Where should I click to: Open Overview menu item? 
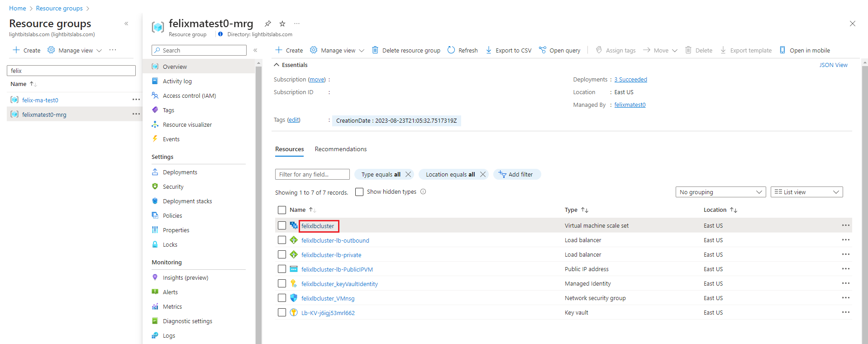[x=175, y=67]
